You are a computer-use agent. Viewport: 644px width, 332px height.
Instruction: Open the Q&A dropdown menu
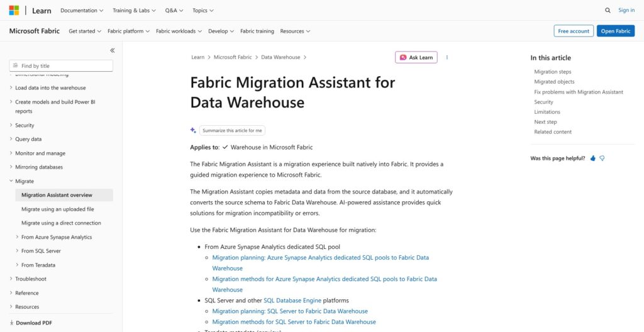(174, 11)
